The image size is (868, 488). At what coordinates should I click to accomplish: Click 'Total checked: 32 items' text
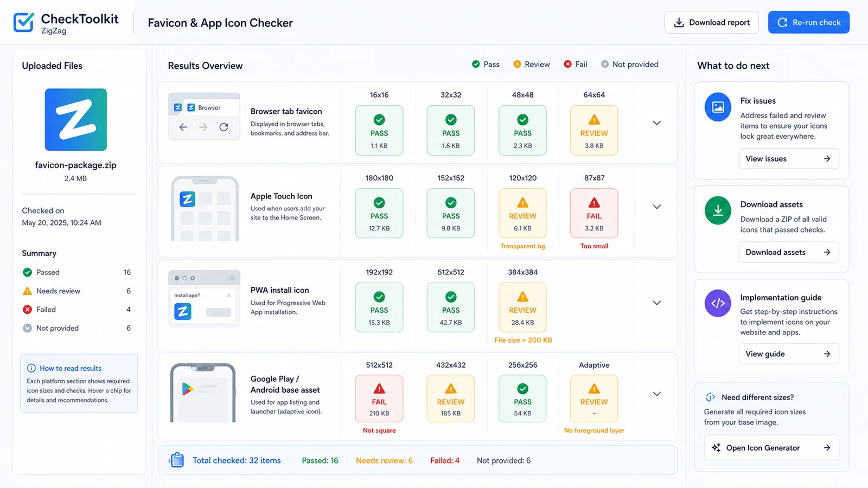click(x=237, y=460)
